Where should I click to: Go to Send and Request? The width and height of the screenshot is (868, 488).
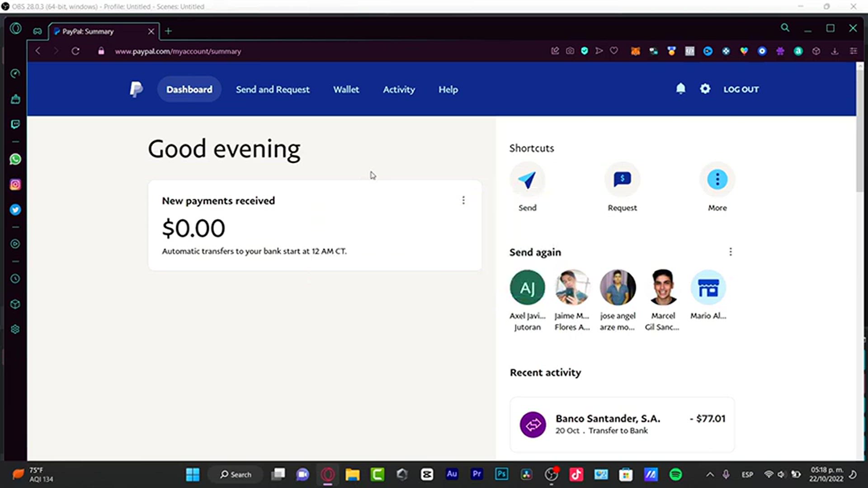(x=273, y=89)
